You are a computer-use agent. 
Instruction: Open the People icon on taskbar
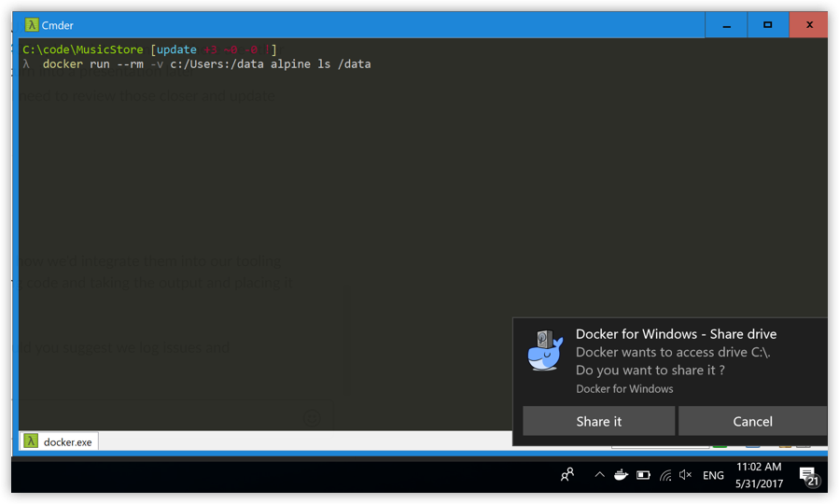567,475
